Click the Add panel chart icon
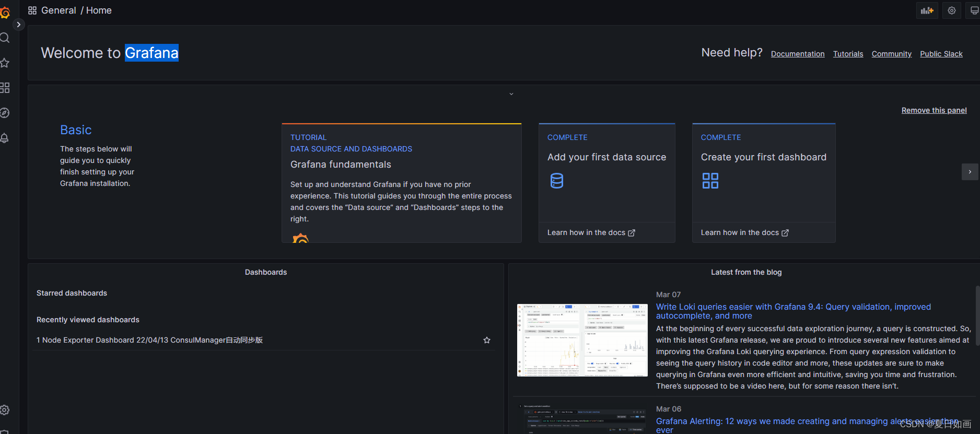Viewport: 980px width, 434px height. pyautogui.click(x=927, y=10)
